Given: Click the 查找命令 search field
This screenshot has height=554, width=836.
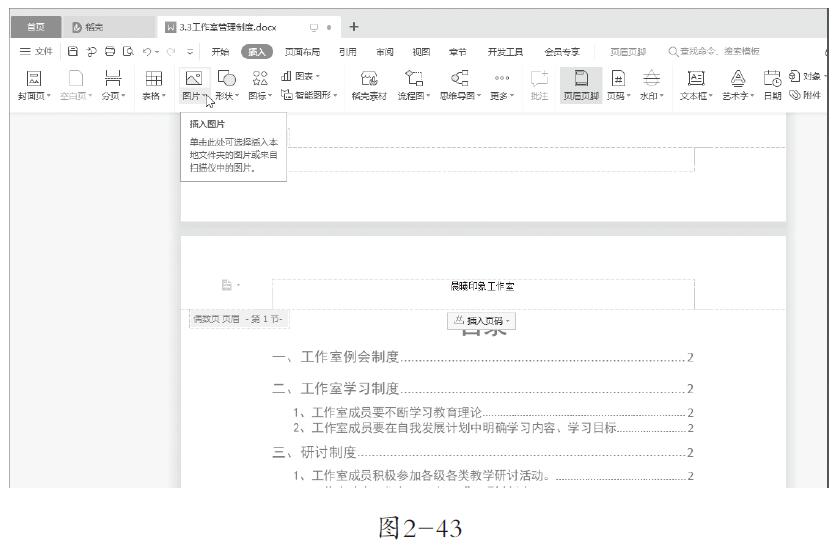Looking at the screenshot, I should (x=714, y=51).
